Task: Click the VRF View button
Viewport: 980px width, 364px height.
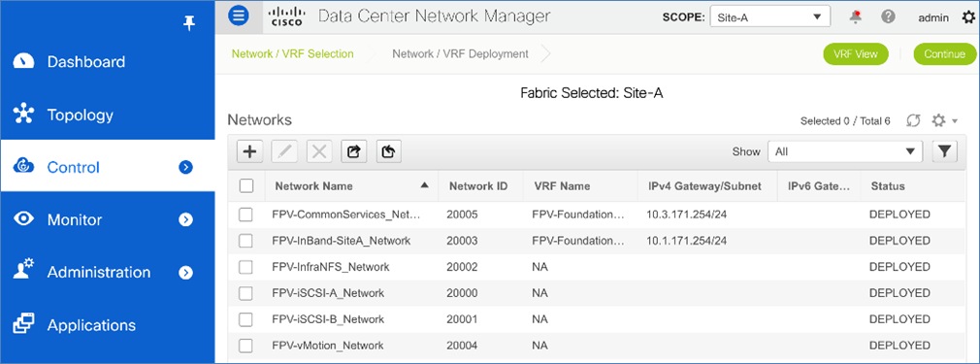Action: pos(856,53)
